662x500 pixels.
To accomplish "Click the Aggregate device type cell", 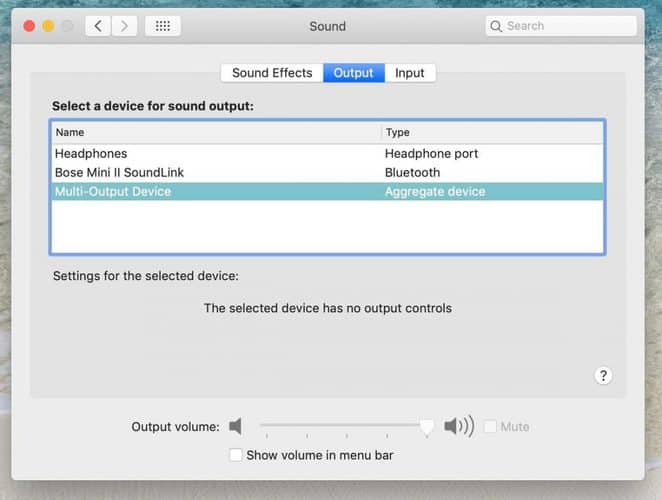I will click(435, 192).
